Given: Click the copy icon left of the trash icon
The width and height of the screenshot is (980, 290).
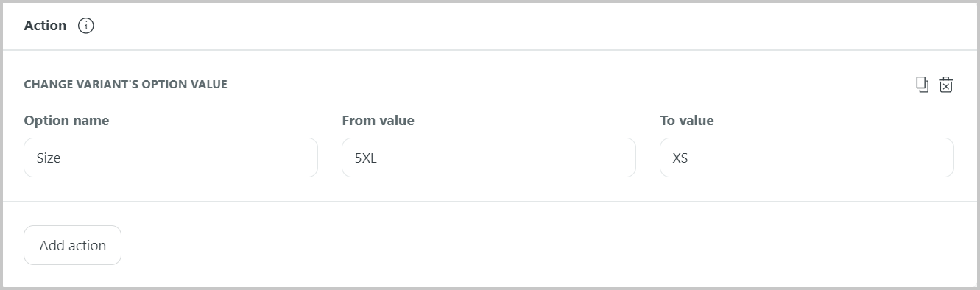Looking at the screenshot, I should [922, 85].
